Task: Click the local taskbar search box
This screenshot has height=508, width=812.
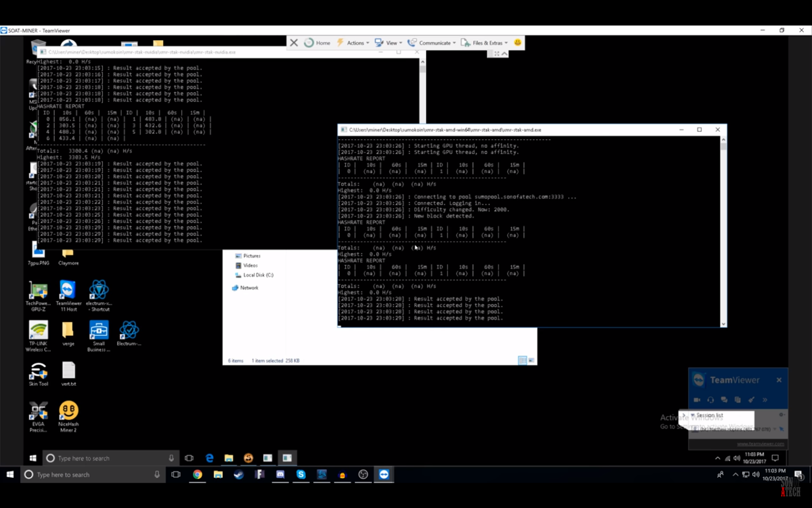Action: (94, 474)
